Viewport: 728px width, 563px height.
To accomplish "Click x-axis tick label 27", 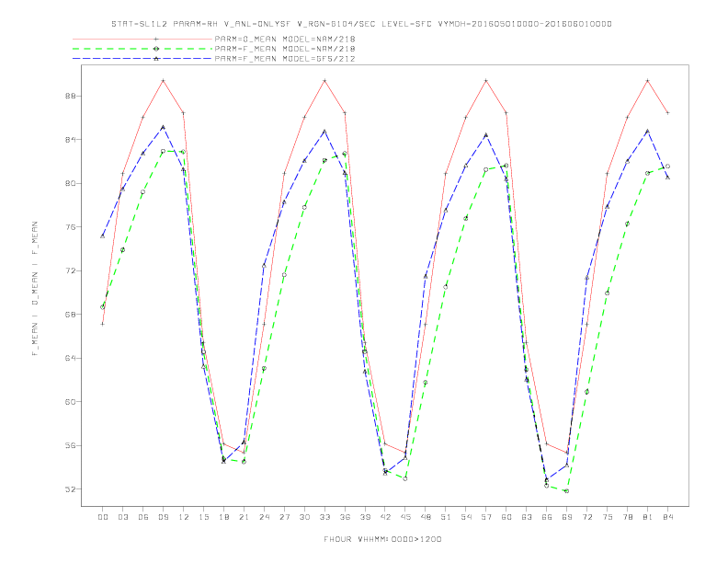I will (284, 517).
